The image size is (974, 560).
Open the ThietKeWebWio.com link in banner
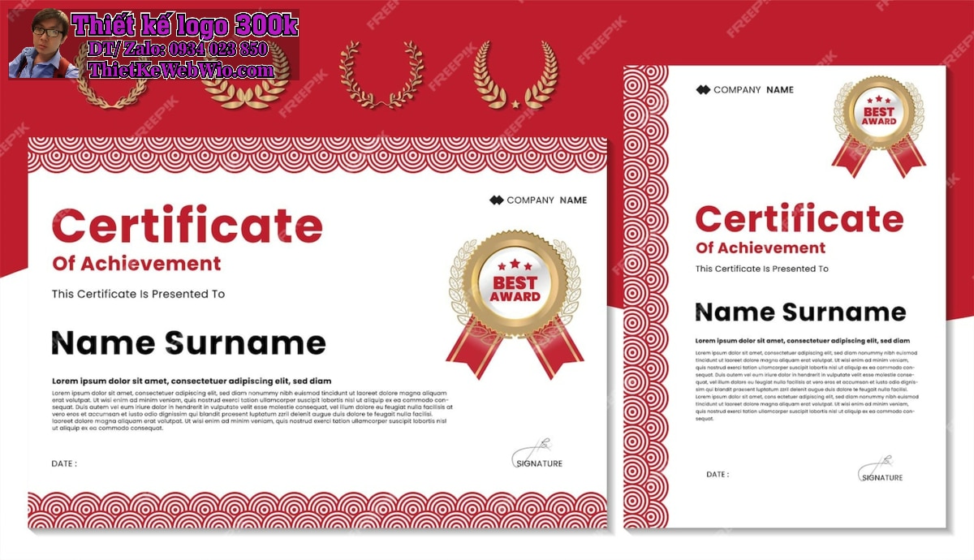point(182,71)
